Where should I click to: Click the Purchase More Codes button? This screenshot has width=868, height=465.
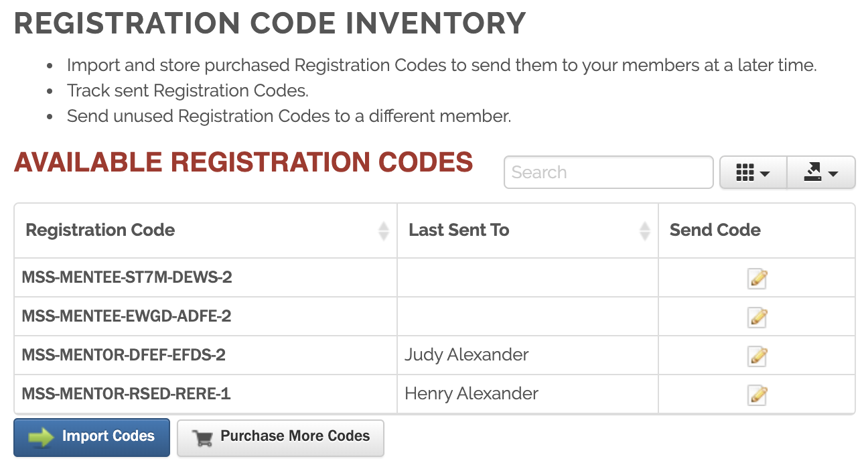(x=281, y=438)
